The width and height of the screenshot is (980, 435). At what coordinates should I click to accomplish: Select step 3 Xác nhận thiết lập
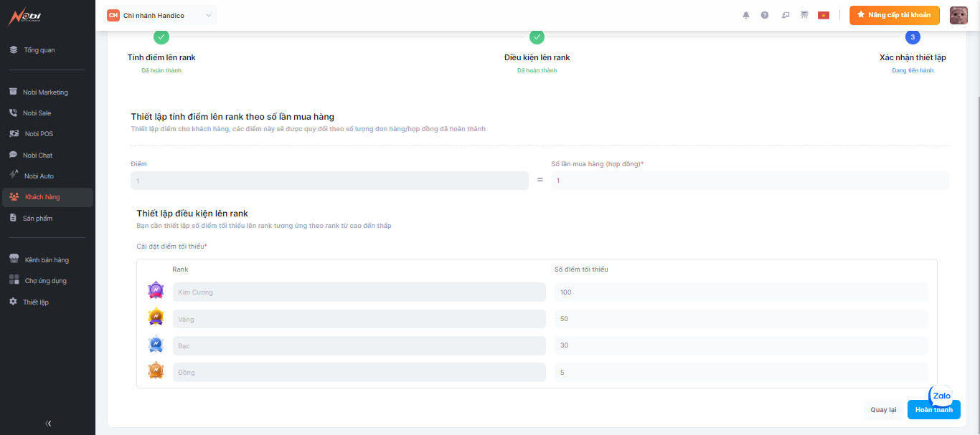[x=913, y=37]
